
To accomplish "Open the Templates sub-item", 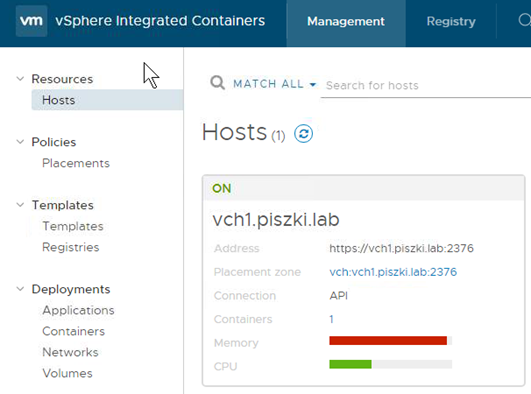I will click(73, 226).
